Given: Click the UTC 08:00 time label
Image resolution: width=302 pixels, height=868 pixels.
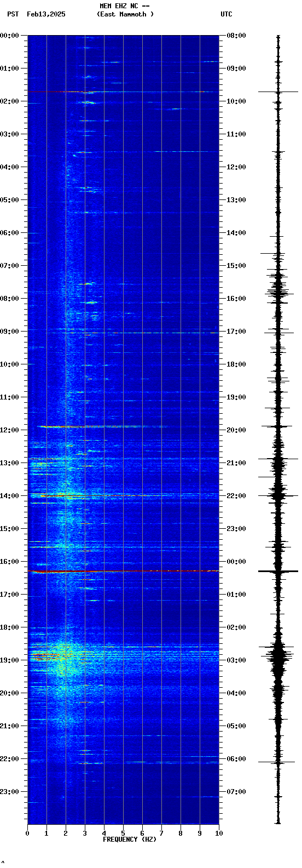Looking at the screenshot, I should pyautogui.click(x=236, y=36).
